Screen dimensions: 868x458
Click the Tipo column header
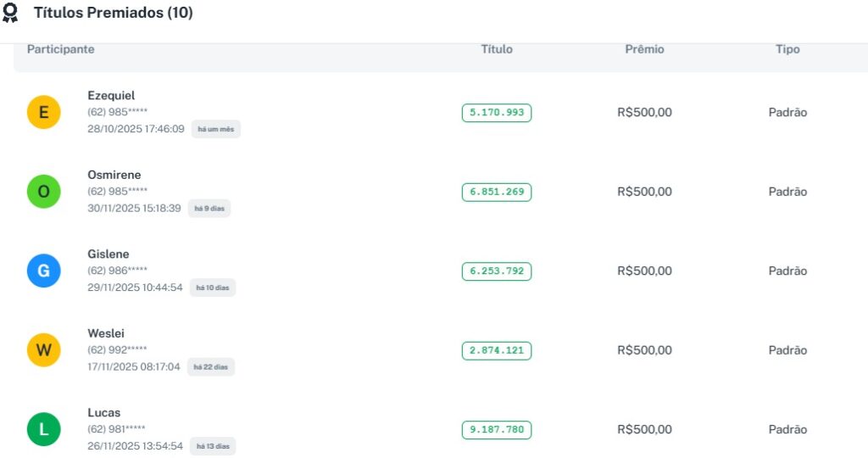click(x=787, y=49)
